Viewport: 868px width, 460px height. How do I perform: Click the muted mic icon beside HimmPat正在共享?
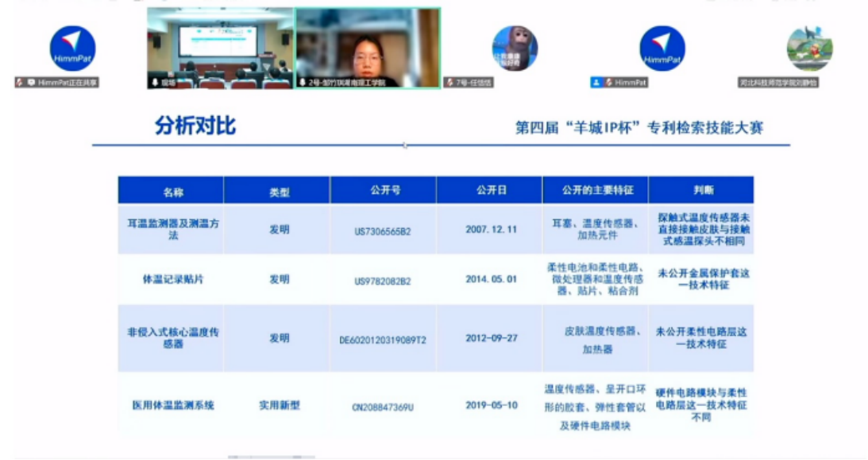click(x=20, y=83)
